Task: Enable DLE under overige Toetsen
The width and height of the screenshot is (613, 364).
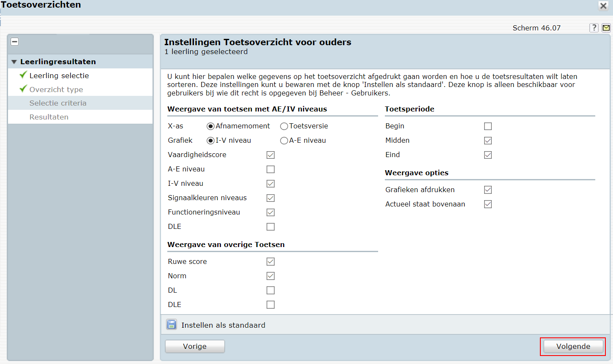Action: coord(271,305)
